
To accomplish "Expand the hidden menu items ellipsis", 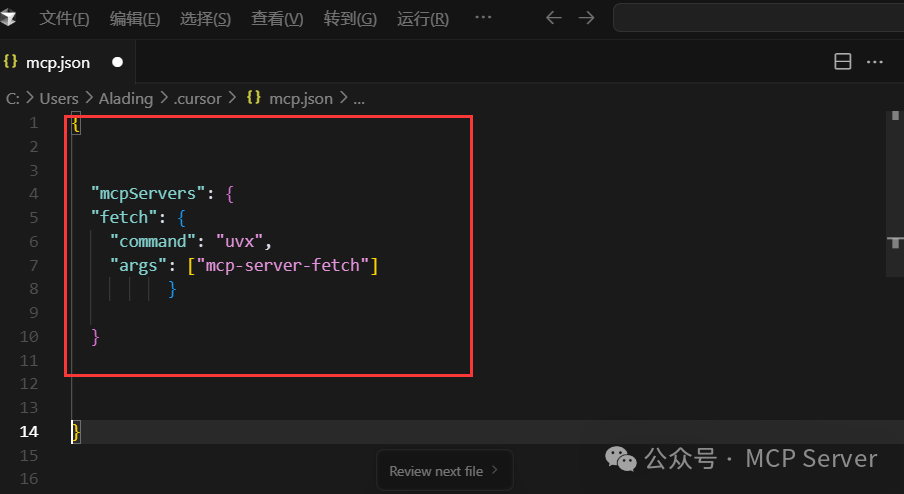I will point(483,18).
